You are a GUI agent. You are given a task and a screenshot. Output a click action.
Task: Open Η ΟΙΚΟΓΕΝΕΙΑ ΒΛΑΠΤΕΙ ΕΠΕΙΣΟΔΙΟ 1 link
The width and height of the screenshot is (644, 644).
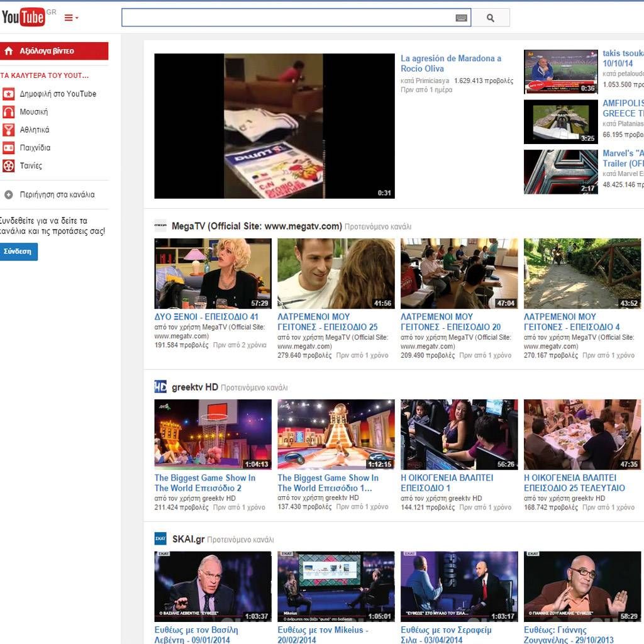447,483
